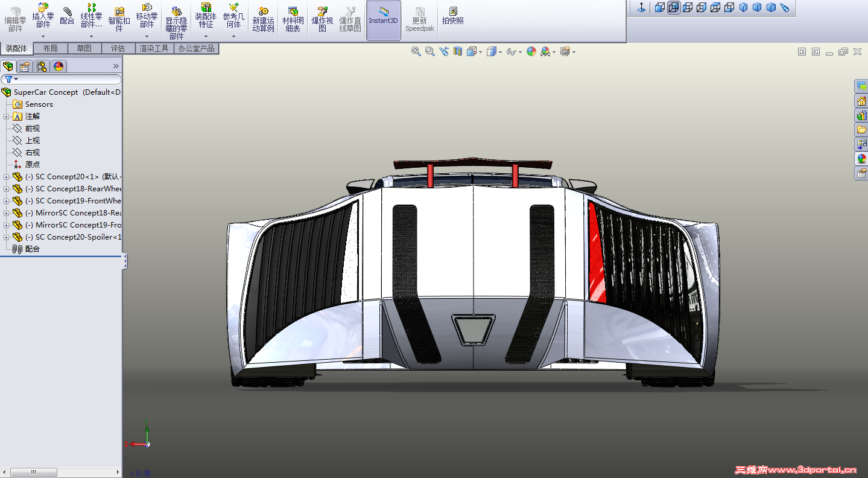Click the 配合 (Mate) paperclip tool
The width and height of the screenshot is (868, 478).
click(x=67, y=16)
